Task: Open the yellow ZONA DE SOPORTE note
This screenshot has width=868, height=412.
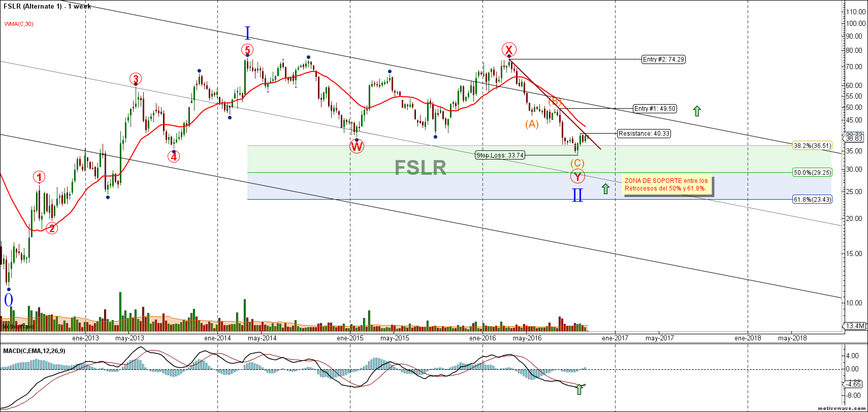Action: 666,185
